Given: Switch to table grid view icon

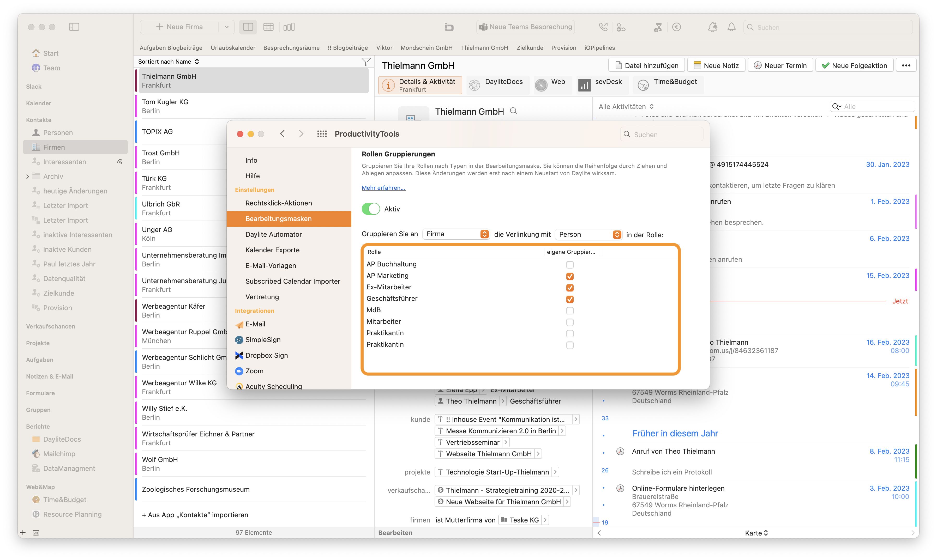Looking at the screenshot, I should (268, 27).
